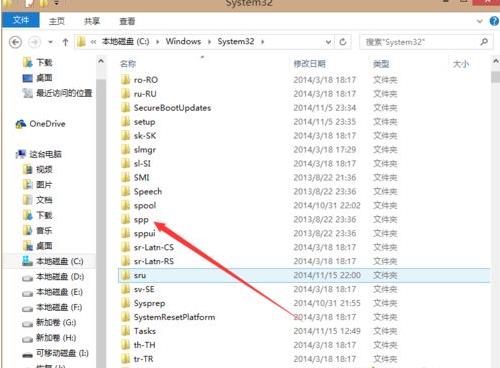
Task: Open the recent locations dropdown arrow
Action: tap(50, 42)
